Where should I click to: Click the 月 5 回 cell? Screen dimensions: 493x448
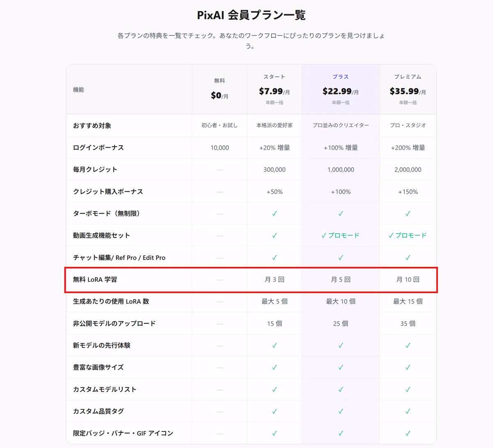341,280
